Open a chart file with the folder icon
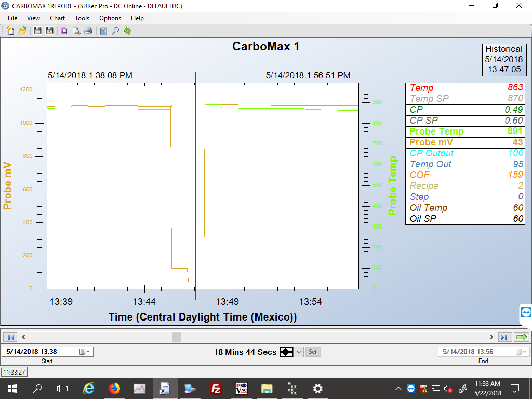The width and height of the screenshot is (532, 399). click(x=22, y=31)
